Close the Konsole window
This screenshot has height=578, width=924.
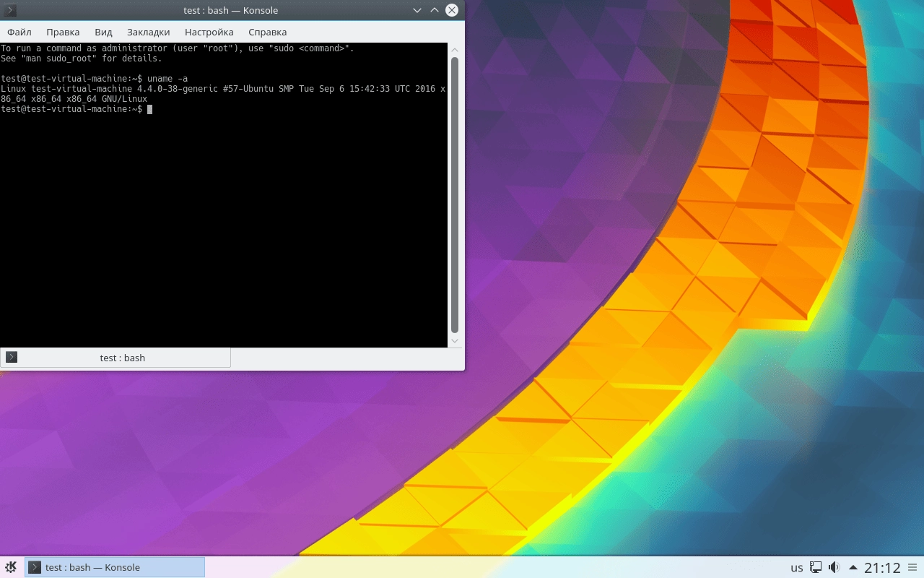452,10
